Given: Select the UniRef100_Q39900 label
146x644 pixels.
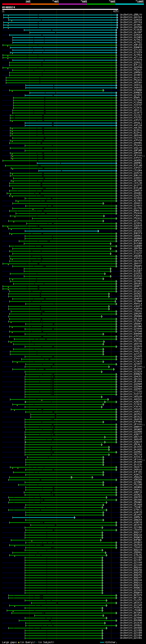Looking at the screenshot, I should 131,178.
